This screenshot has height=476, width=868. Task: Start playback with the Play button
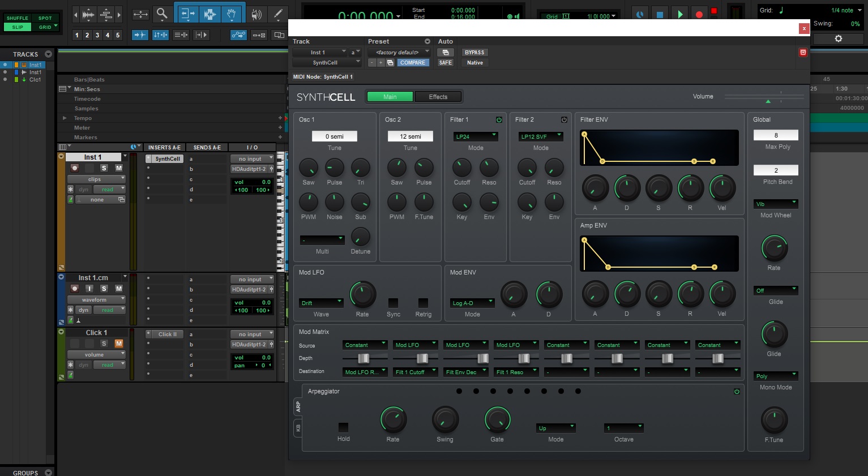click(680, 14)
